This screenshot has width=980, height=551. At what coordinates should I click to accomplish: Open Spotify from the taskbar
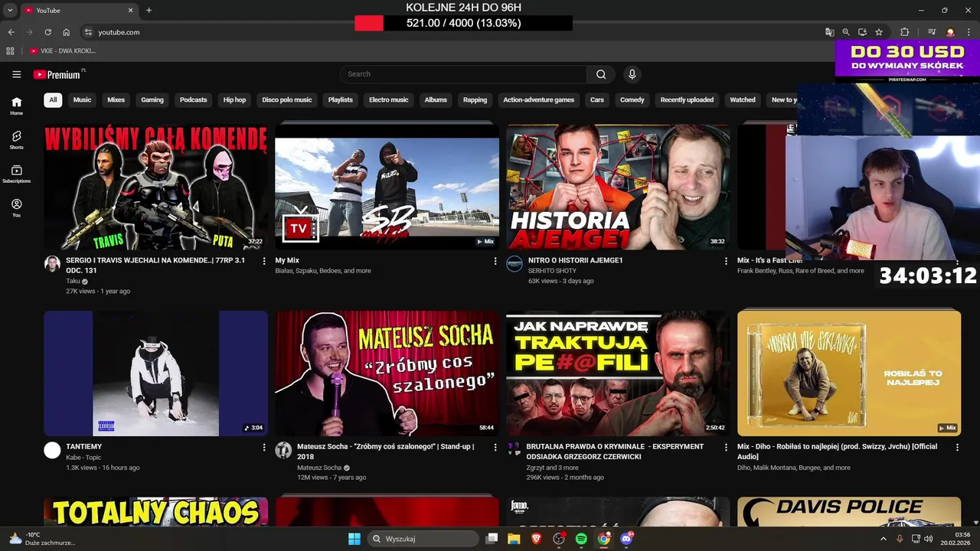pyautogui.click(x=581, y=539)
